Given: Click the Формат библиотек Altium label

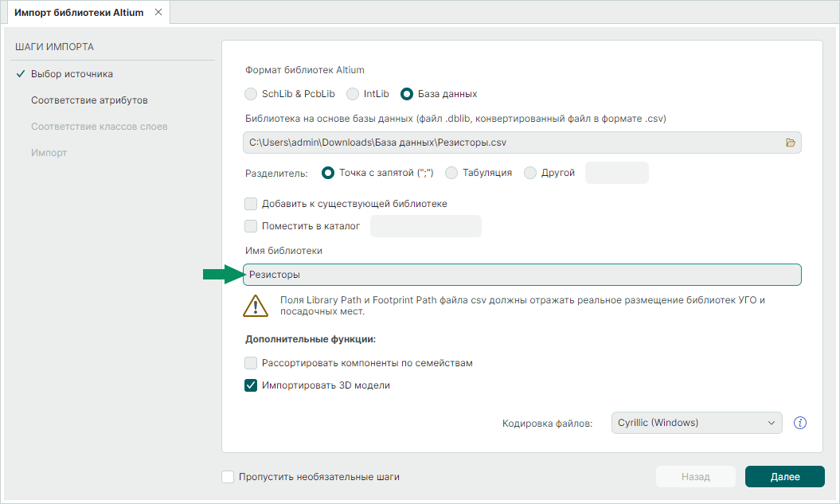Looking at the screenshot, I should pos(305,70).
